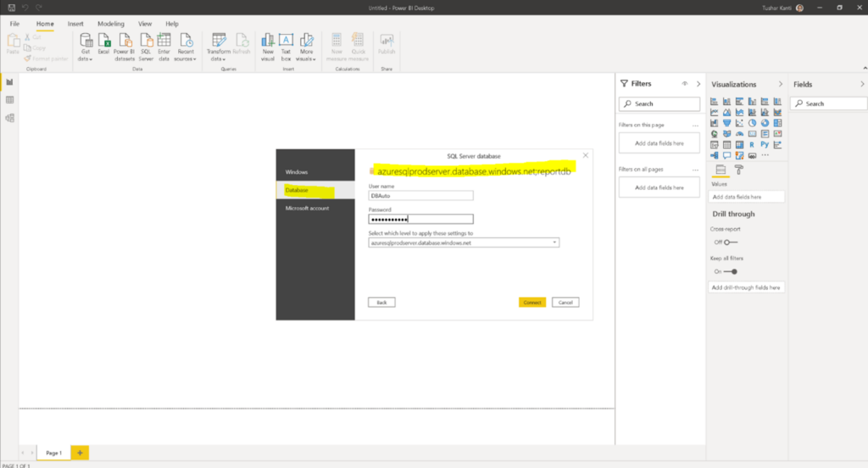Open the Enter data table tool

[x=164, y=47]
